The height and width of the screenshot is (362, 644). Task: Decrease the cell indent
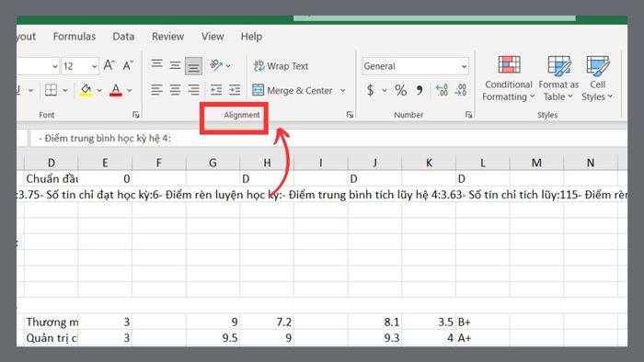click(x=216, y=90)
